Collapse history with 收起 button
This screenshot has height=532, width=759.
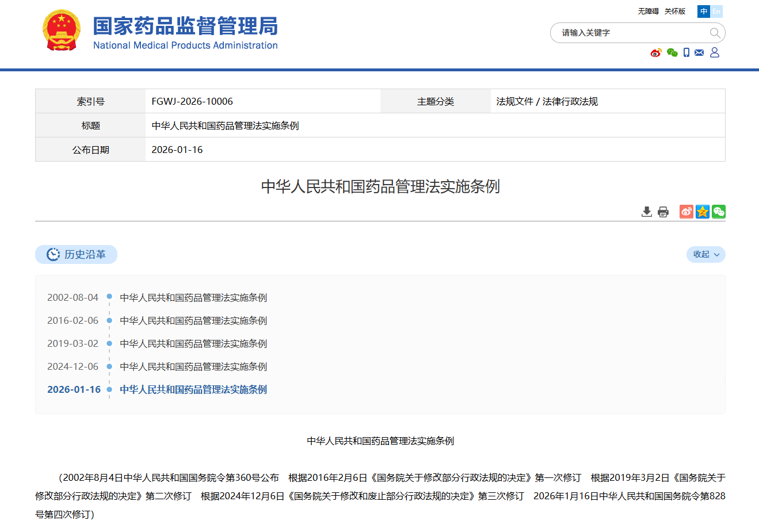tap(705, 254)
